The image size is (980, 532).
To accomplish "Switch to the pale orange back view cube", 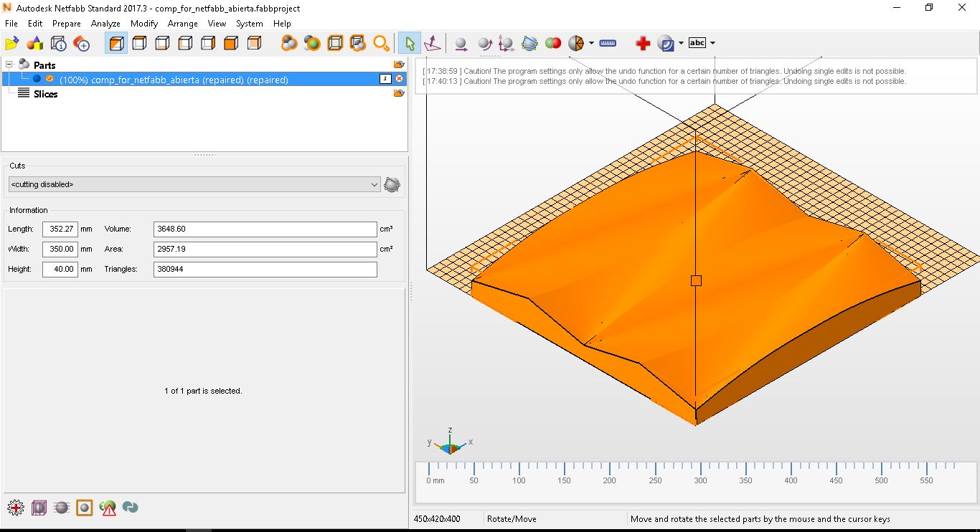I will [x=254, y=44].
